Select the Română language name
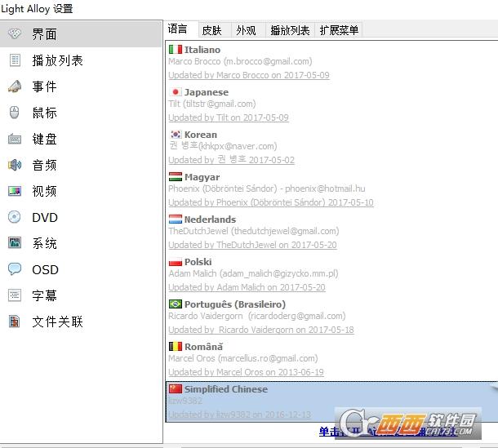 click(x=203, y=347)
